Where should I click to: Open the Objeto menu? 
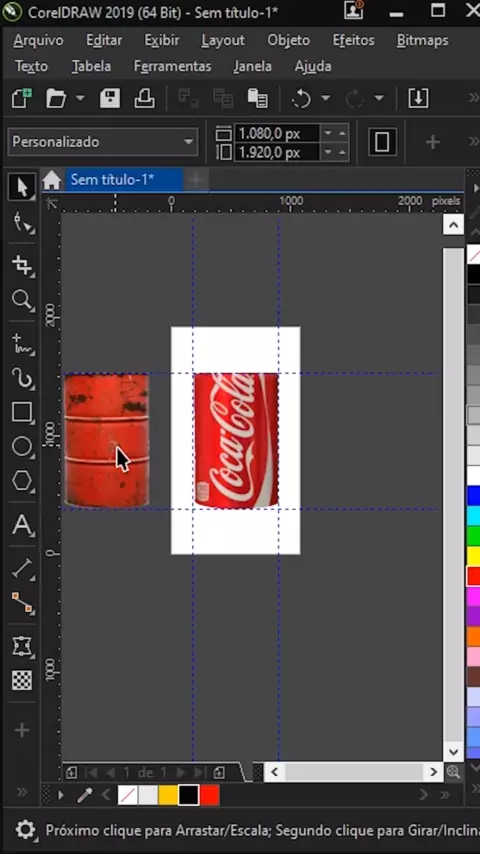pos(288,40)
